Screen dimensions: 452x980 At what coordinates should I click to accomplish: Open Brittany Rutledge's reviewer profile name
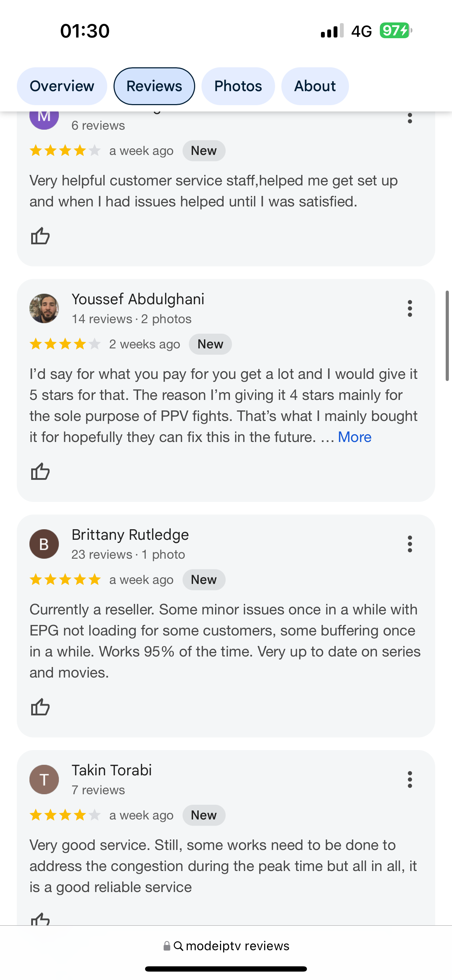coord(130,535)
